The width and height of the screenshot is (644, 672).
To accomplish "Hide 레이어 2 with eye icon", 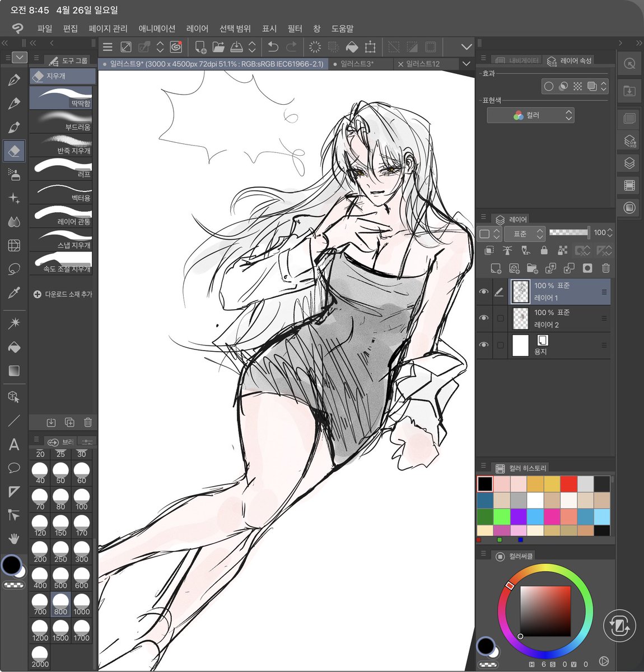I will coord(484,318).
